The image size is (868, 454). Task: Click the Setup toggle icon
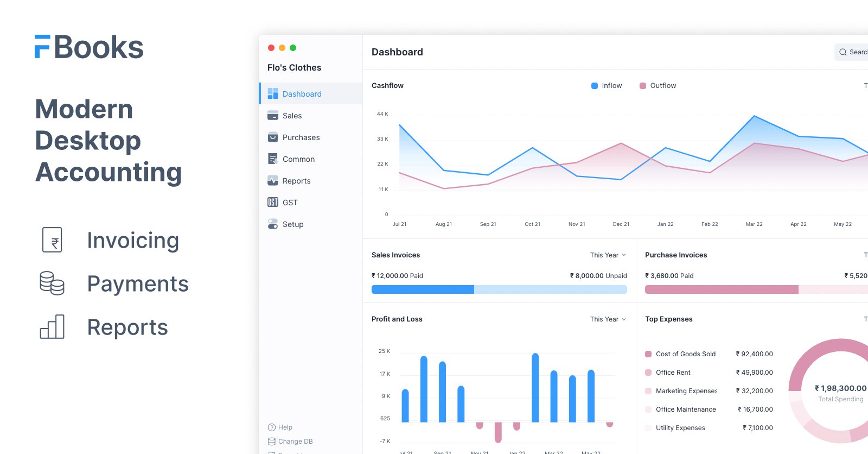point(273,224)
